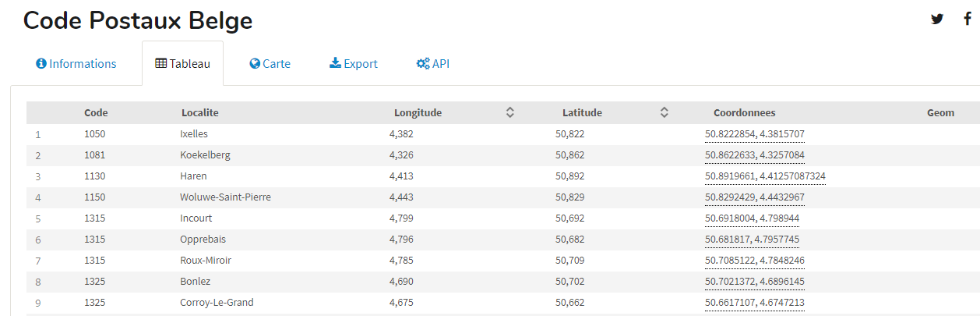This screenshot has height=316, width=980.
Task: Open Ixelles coordinates link
Action: pos(754,134)
